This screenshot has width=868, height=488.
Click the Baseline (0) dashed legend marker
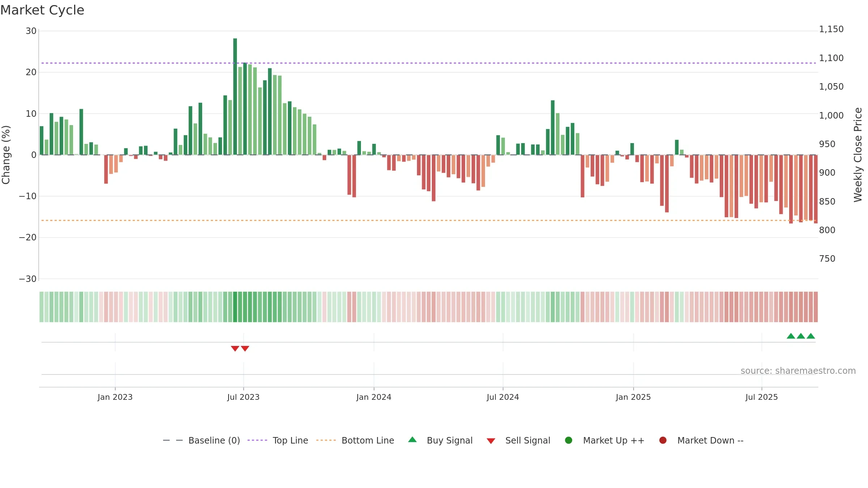173,440
